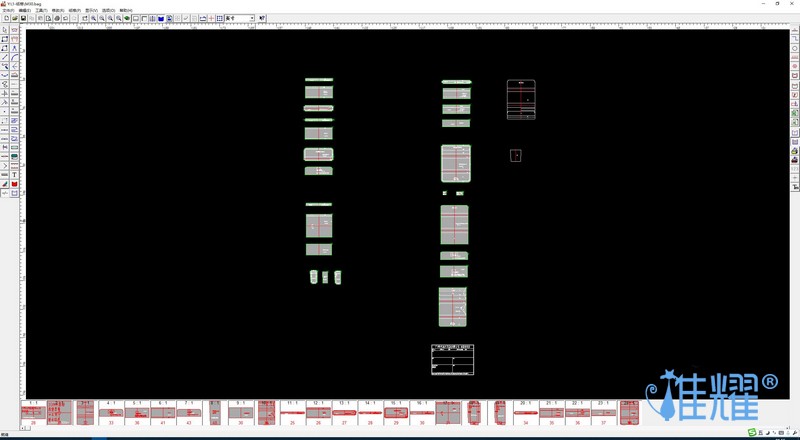Click the Open folder icon in toolbar
The height and width of the screenshot is (440, 800).
(14, 18)
